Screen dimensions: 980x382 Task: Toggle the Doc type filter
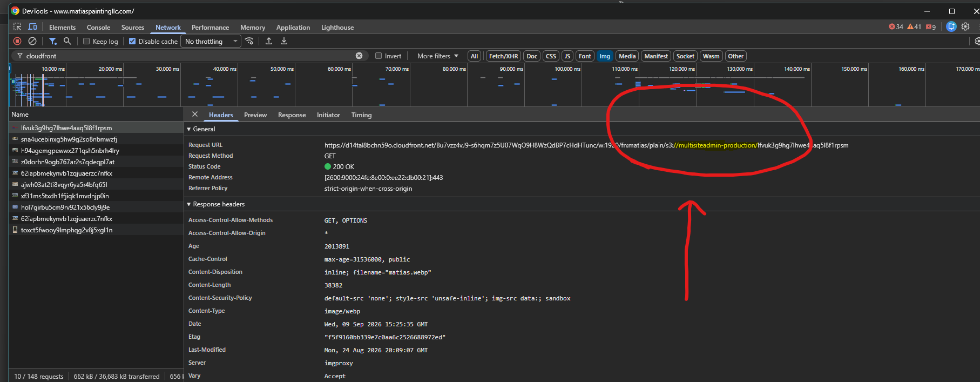pyautogui.click(x=532, y=56)
